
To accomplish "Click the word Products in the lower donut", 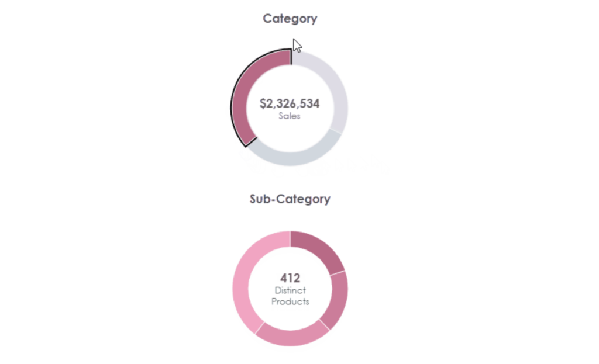I will click(290, 301).
